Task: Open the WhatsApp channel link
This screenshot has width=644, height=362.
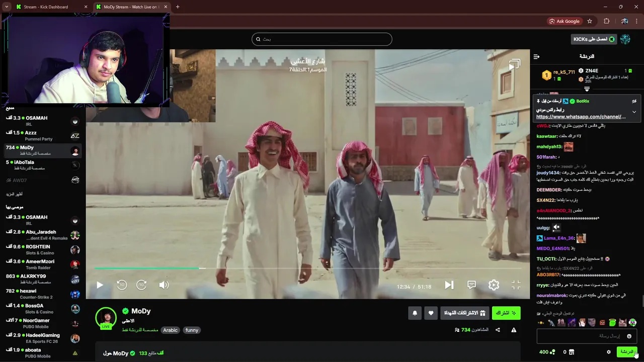Action: point(581,117)
